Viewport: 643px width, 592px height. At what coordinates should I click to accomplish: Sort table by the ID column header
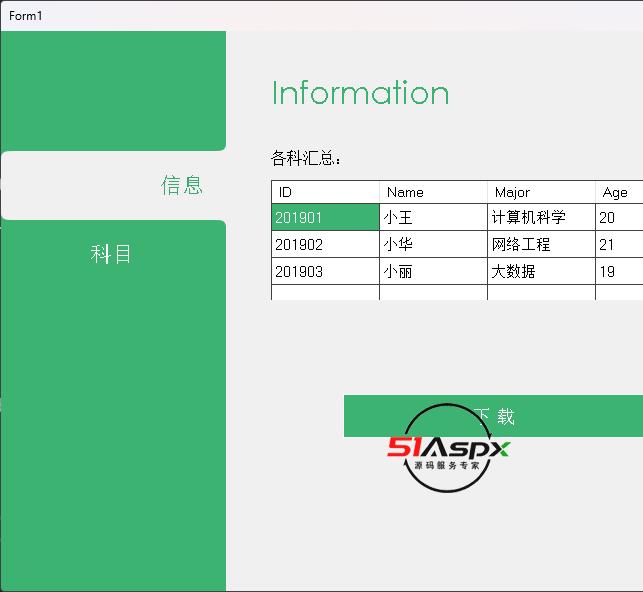tap(325, 192)
